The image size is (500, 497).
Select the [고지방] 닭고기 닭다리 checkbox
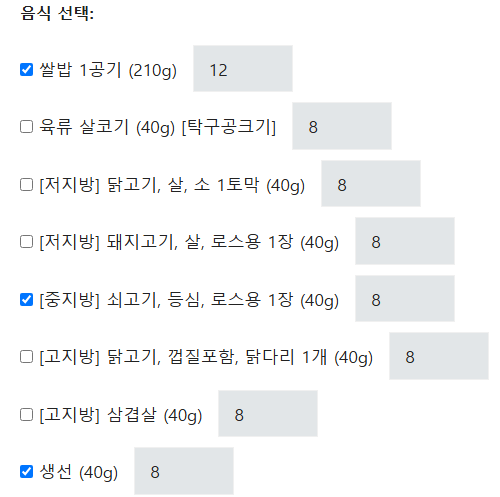tap(26, 357)
